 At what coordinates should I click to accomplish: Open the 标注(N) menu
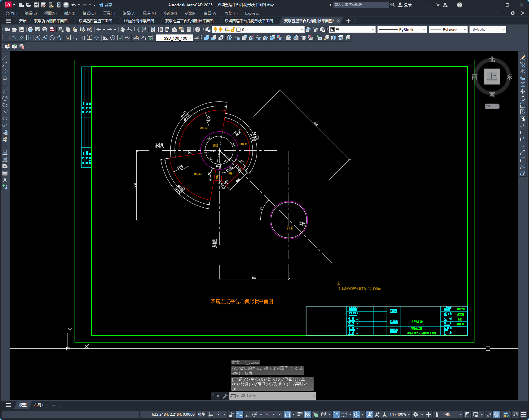149,13
